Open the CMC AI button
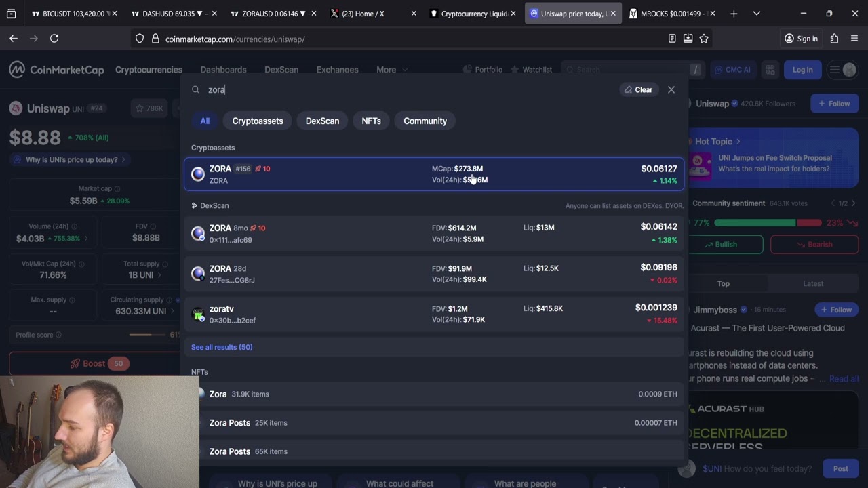Viewport: 868px width, 488px height. coord(732,70)
